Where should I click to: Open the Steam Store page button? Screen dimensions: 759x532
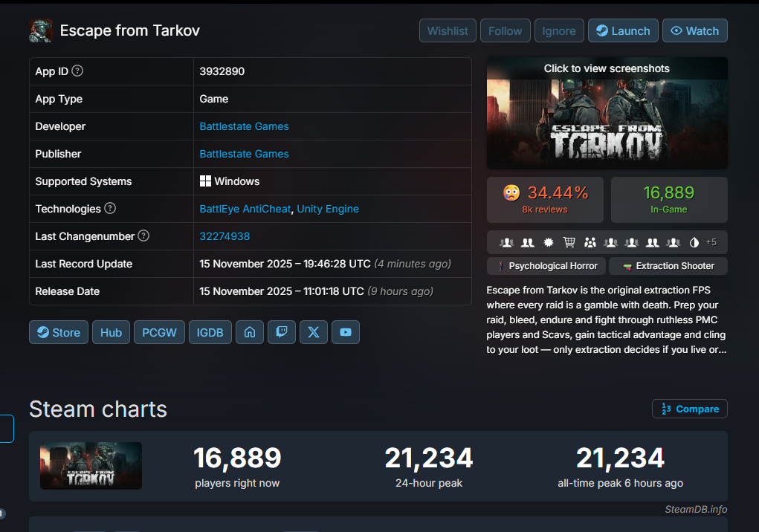59,332
